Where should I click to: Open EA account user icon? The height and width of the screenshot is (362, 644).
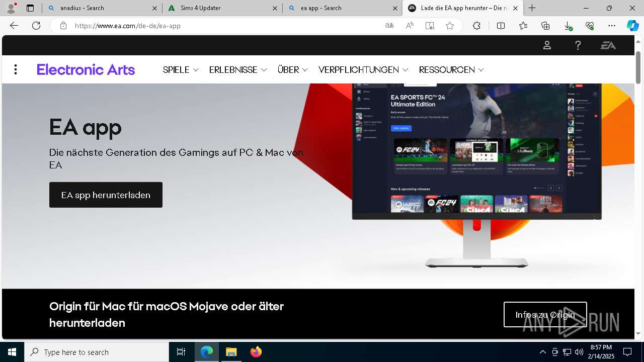click(x=547, y=45)
